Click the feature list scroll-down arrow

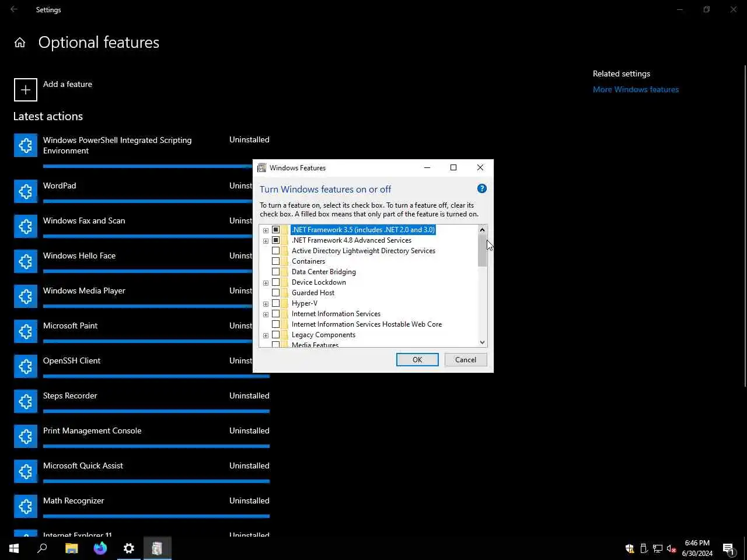click(482, 342)
